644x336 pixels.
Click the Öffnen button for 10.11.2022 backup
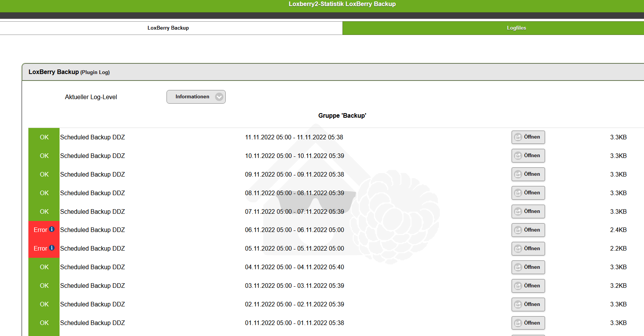coord(528,156)
